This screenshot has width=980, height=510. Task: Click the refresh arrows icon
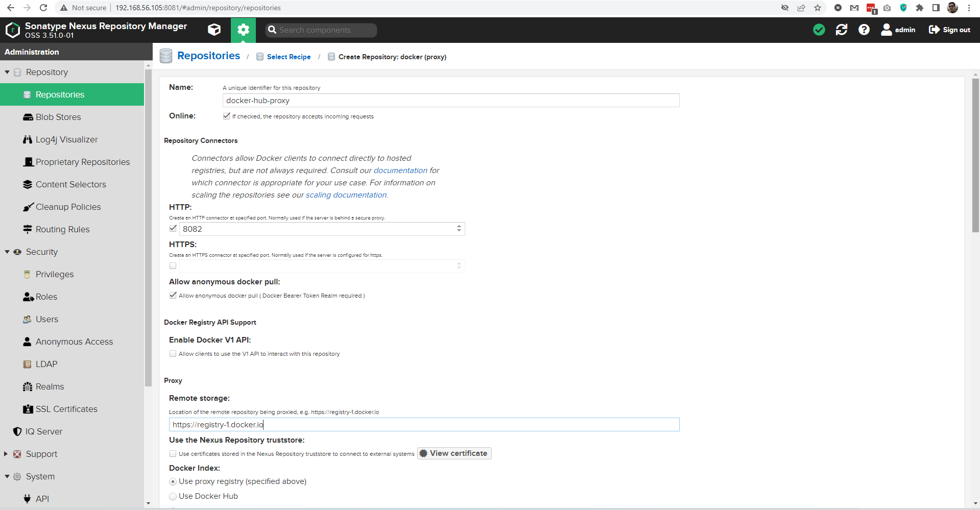click(841, 30)
